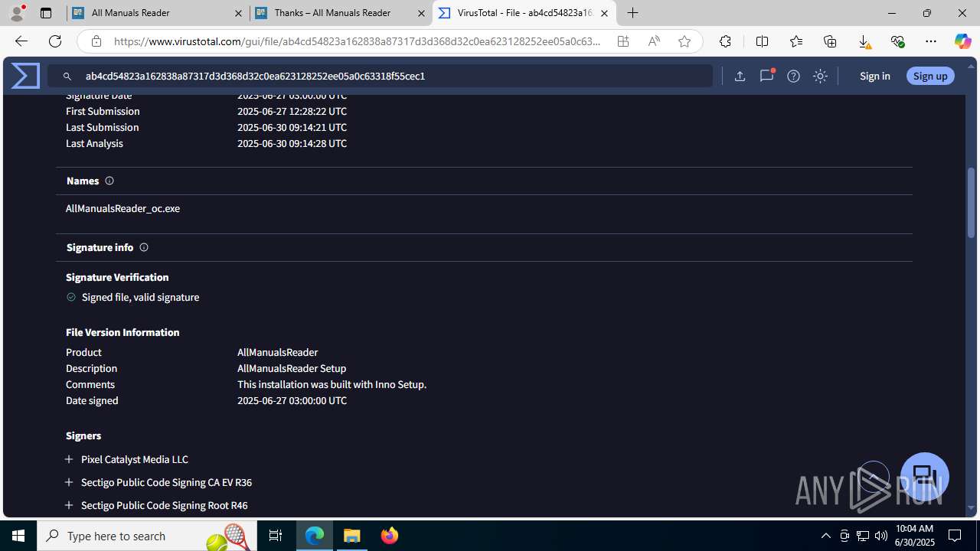Open the Windows Start menu
This screenshot has height=551, width=980.
18,536
